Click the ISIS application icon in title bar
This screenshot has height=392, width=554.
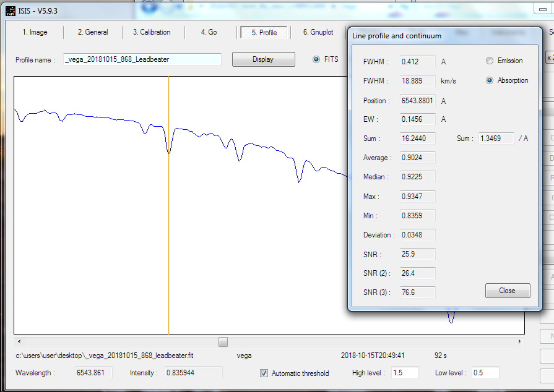[11, 10]
